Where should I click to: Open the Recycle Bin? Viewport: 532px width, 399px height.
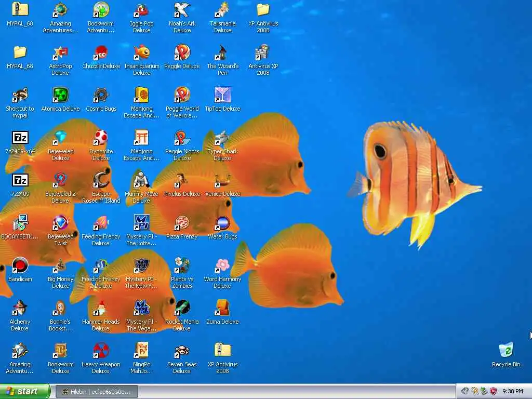click(x=506, y=355)
